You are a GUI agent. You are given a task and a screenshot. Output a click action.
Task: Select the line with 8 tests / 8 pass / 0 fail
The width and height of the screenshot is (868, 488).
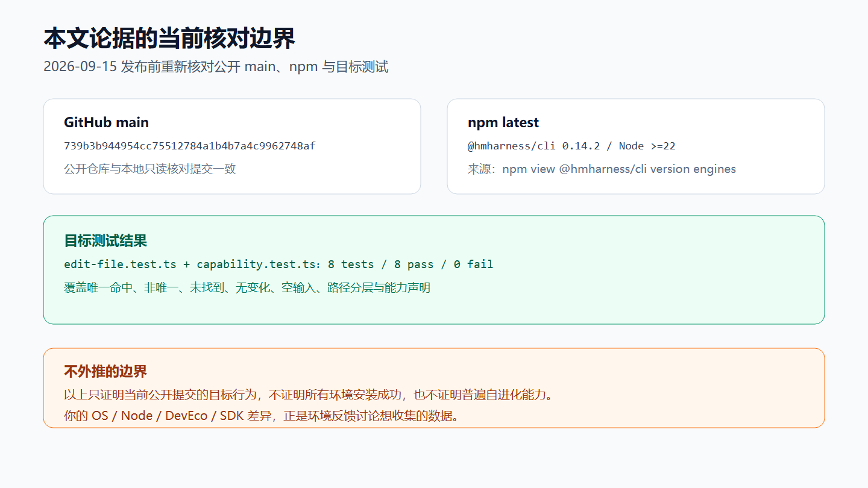tap(278, 264)
